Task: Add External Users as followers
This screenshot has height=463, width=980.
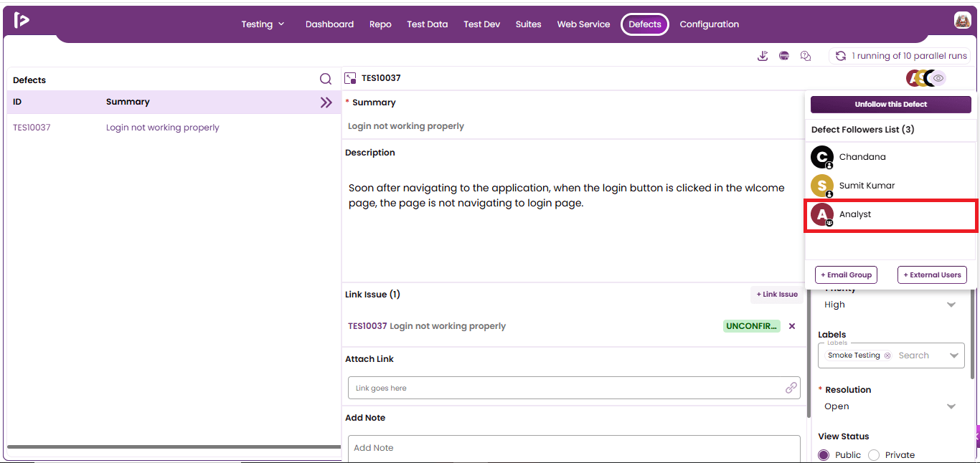Action: click(x=932, y=275)
